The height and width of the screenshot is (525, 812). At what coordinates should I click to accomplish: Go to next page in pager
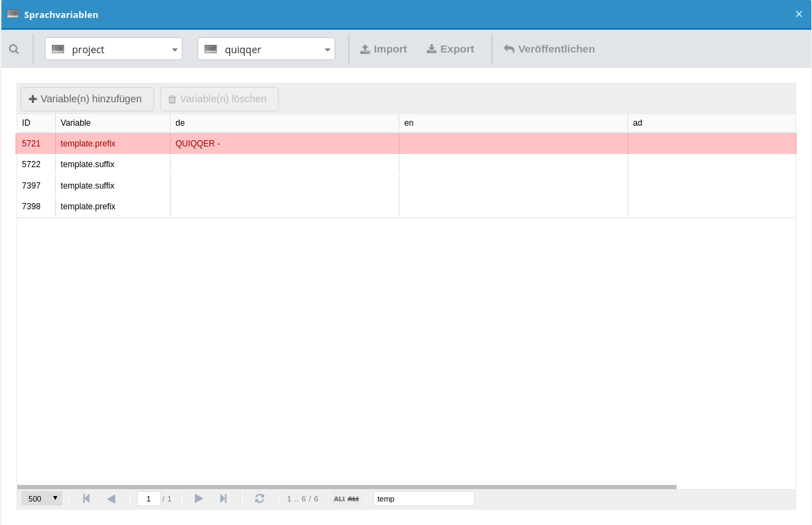point(199,499)
